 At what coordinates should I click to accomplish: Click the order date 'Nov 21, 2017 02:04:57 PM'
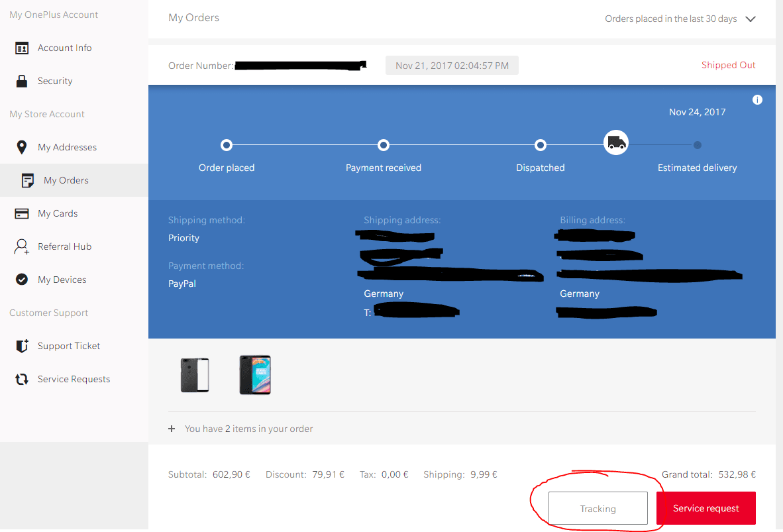[452, 66]
